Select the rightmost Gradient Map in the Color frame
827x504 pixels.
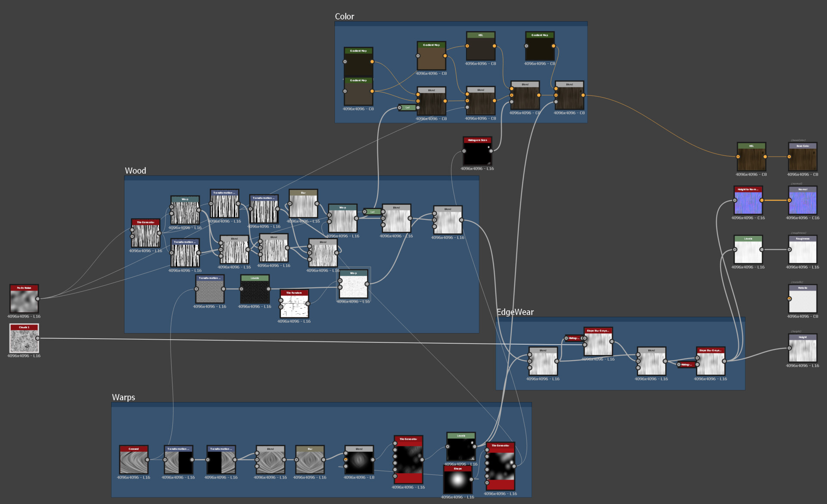click(540, 46)
